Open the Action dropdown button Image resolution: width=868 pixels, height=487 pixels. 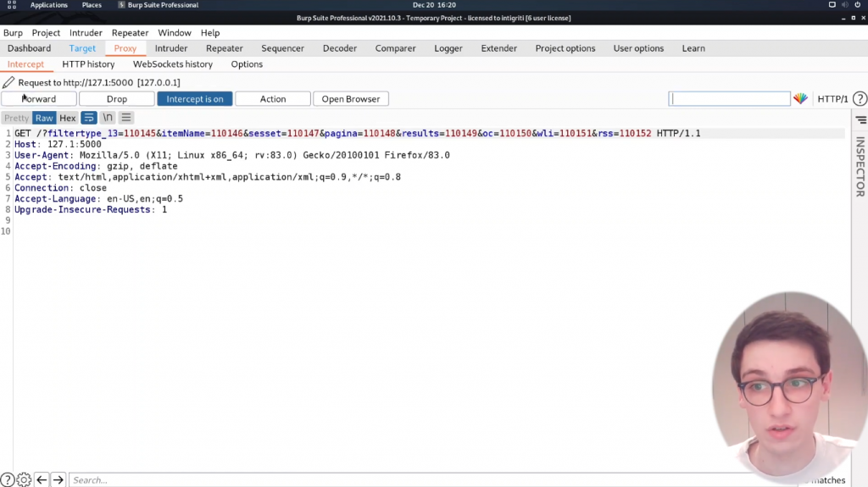click(273, 99)
